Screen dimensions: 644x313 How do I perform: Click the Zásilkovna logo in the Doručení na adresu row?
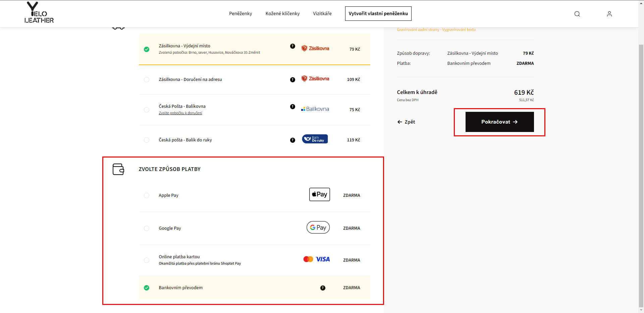(x=315, y=79)
